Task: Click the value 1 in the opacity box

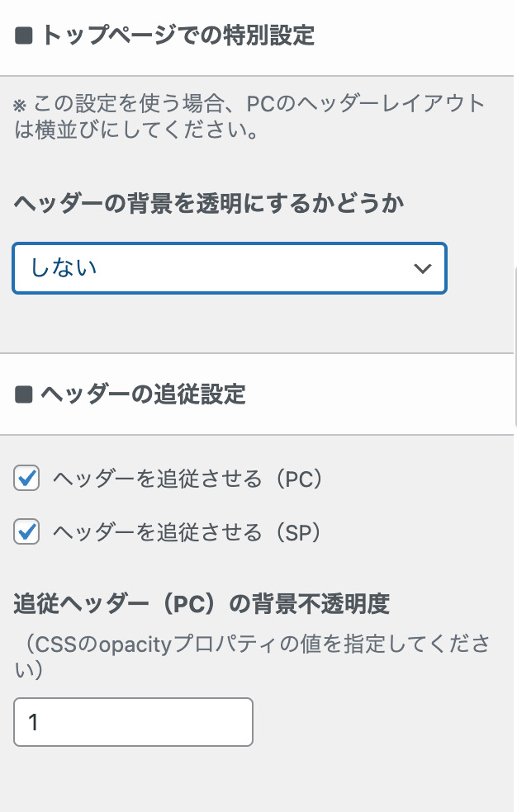Action: 34,723
